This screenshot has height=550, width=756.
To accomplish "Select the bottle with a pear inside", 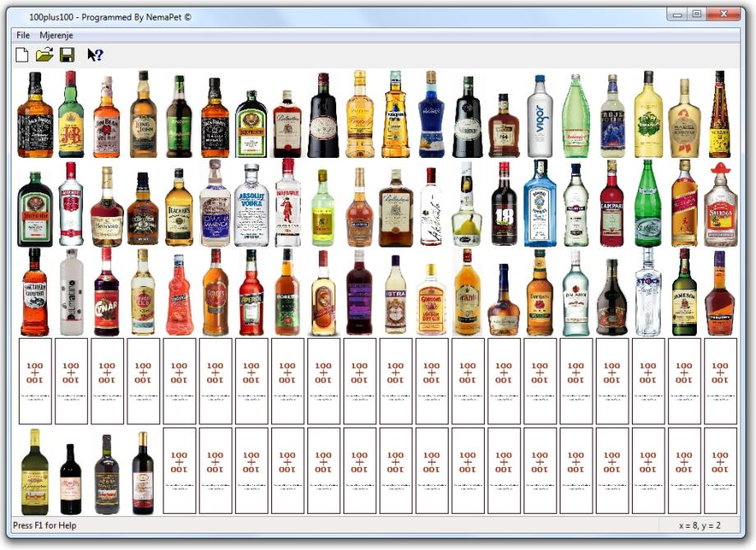I will click(467, 204).
